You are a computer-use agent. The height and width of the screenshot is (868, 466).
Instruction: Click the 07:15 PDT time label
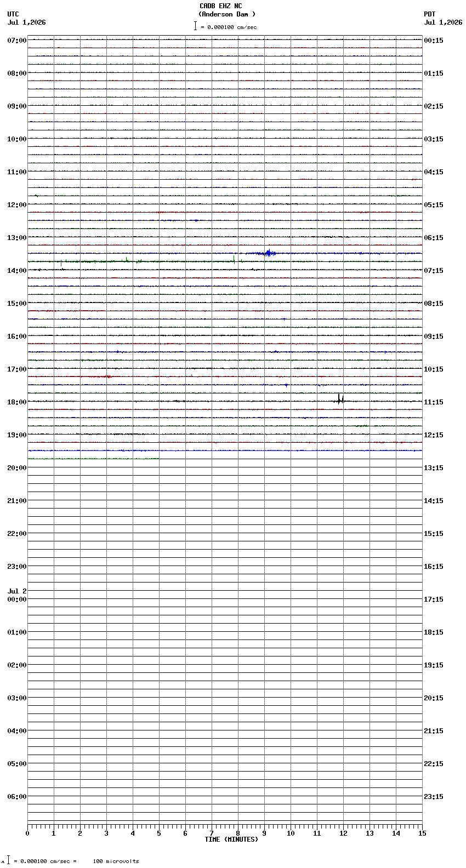tap(434, 271)
